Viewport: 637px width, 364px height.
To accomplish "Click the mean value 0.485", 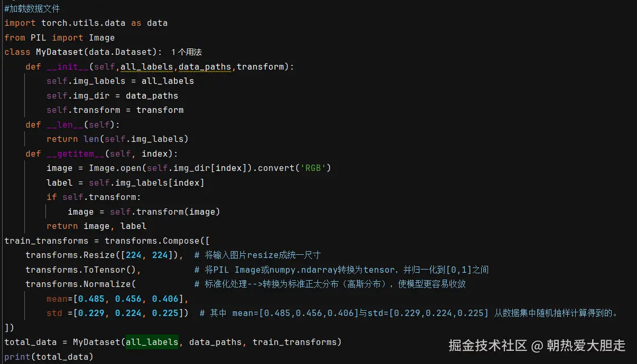I will [91, 299].
